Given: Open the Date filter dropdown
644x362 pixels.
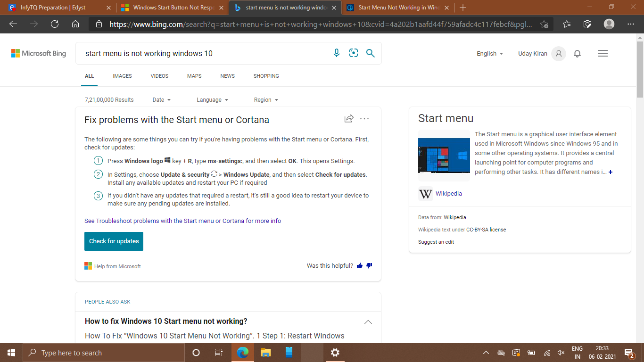Looking at the screenshot, I should click(162, 100).
